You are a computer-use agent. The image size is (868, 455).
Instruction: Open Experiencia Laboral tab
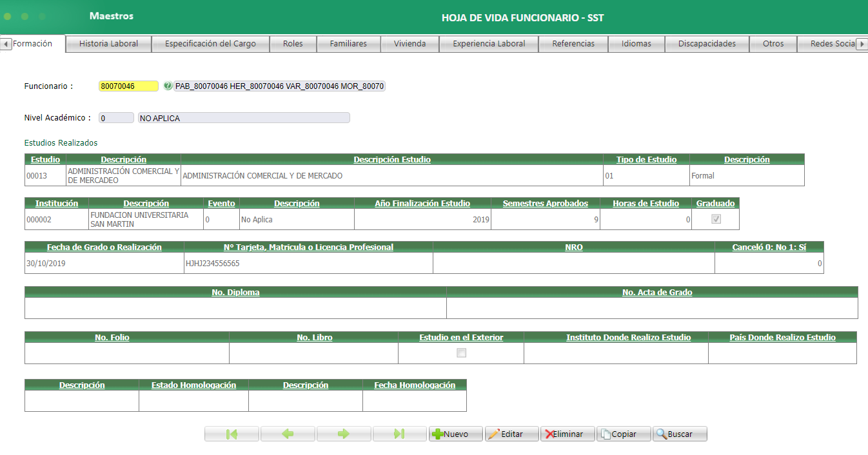click(489, 44)
